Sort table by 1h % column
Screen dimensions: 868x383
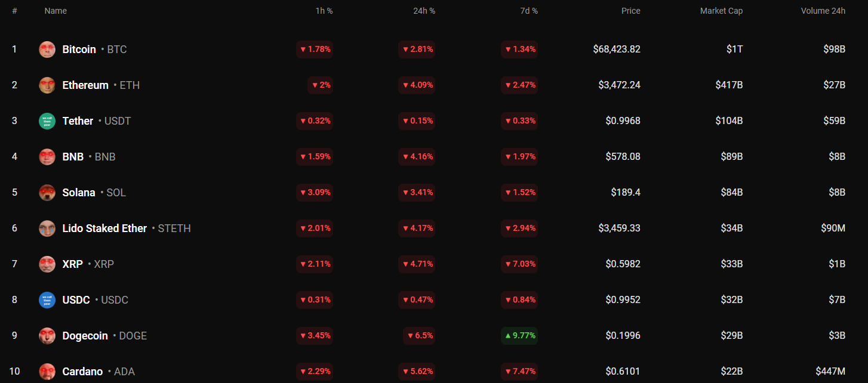click(324, 11)
